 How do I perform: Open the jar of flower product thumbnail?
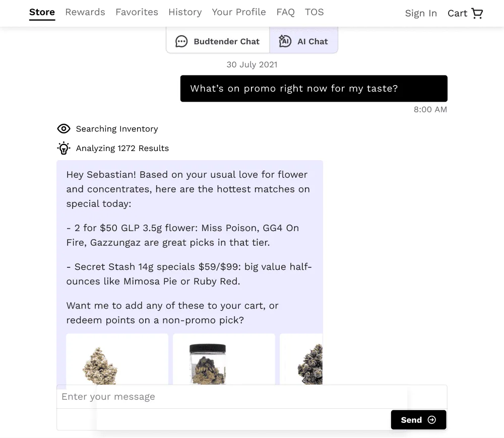pyautogui.click(x=224, y=359)
